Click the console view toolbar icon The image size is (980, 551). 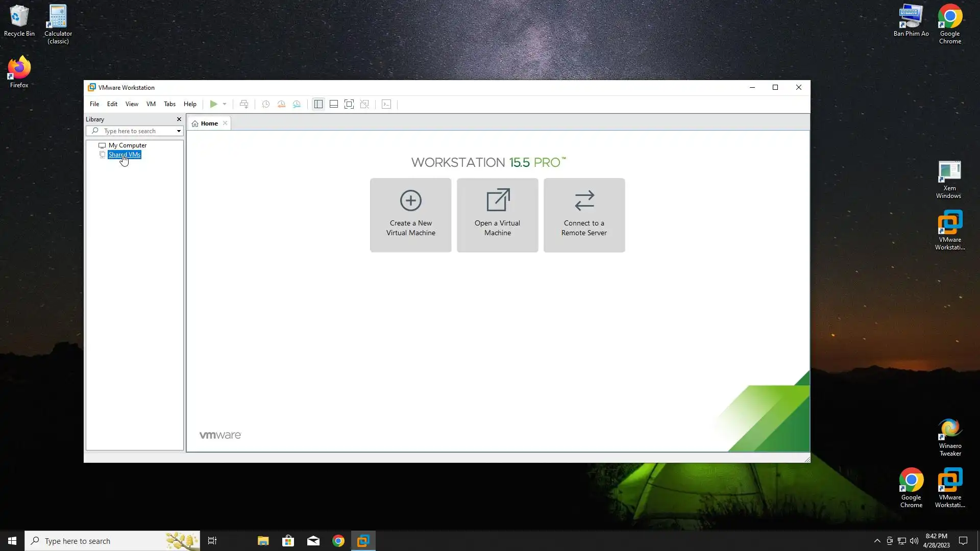click(386, 104)
